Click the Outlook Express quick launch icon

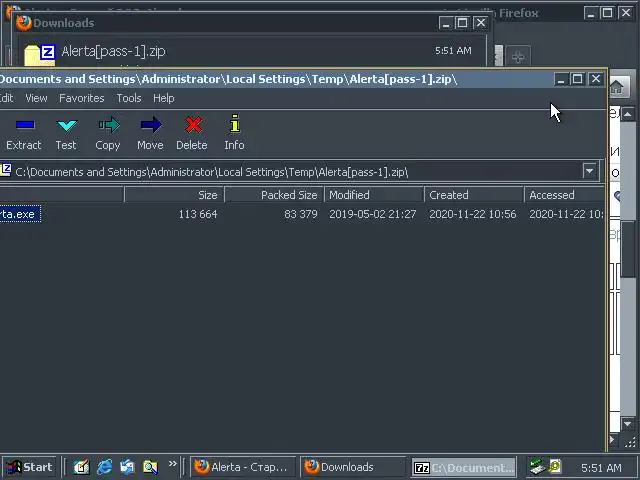tap(127, 467)
